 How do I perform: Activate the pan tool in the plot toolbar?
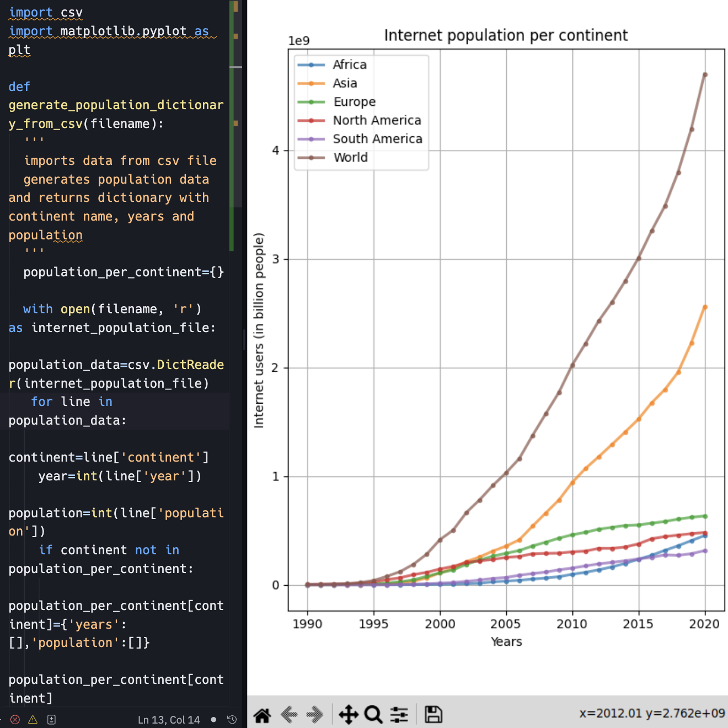(x=349, y=714)
